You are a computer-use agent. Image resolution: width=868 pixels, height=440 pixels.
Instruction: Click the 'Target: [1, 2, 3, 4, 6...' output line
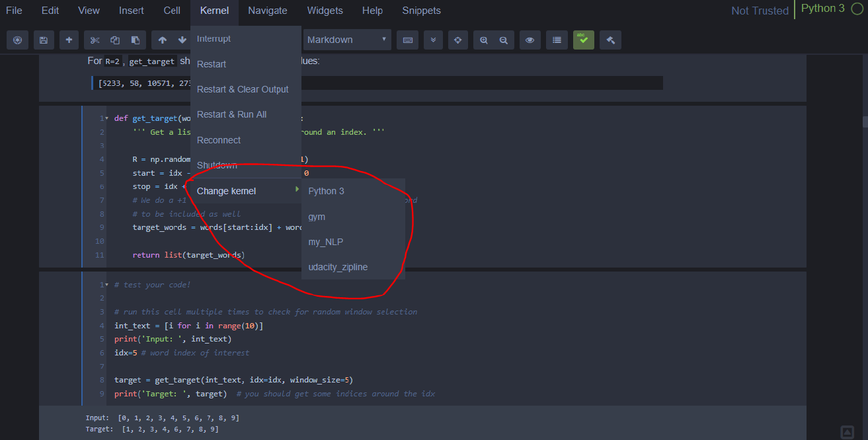[152, 429]
